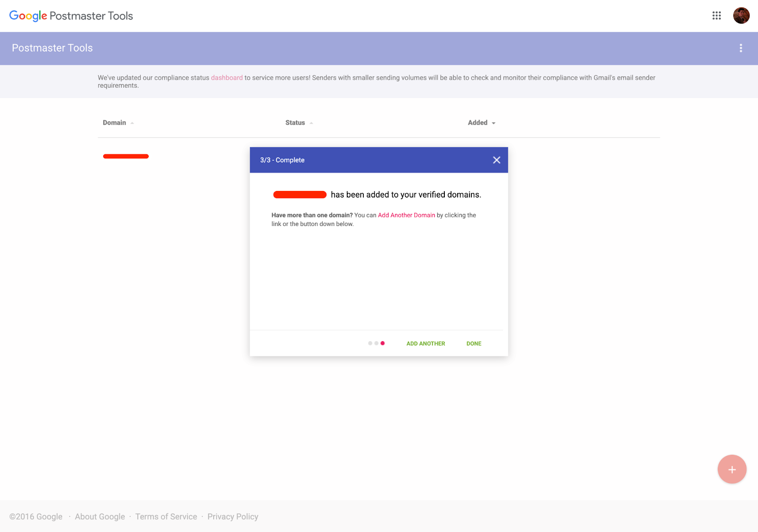The height and width of the screenshot is (532, 758).
Task: Click the 3/3 - Complete dialog title
Action: (x=282, y=160)
